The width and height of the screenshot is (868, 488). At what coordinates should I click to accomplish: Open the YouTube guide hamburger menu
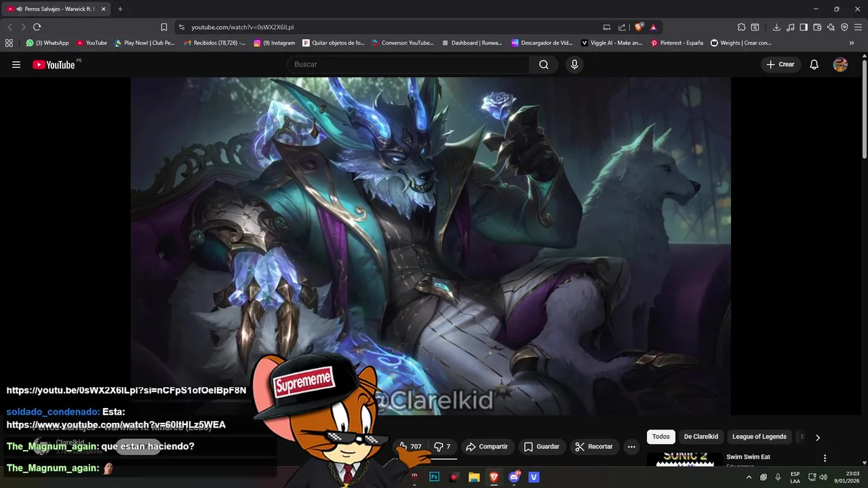pyautogui.click(x=16, y=64)
